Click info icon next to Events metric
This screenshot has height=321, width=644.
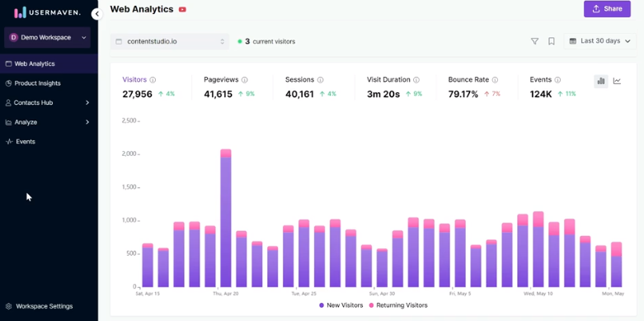point(557,80)
